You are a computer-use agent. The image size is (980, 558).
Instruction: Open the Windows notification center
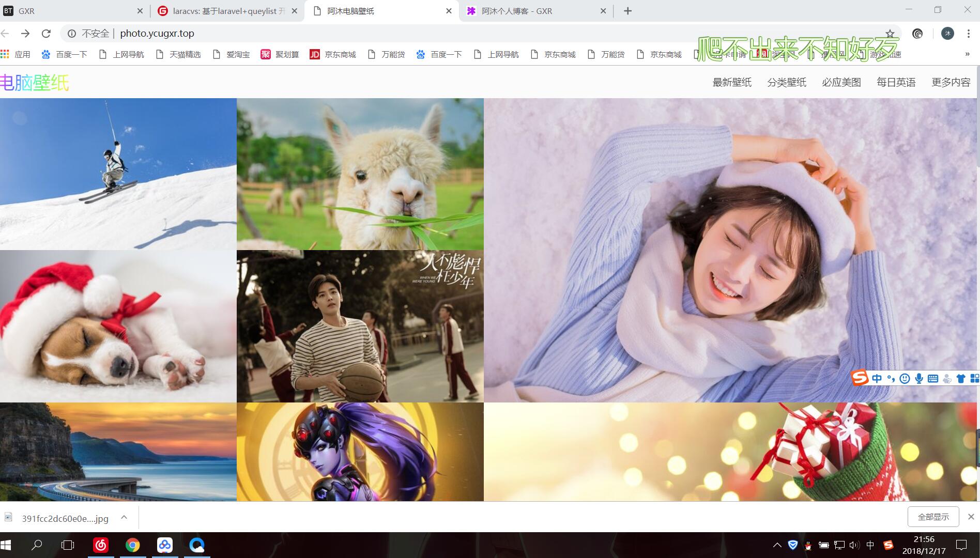961,545
